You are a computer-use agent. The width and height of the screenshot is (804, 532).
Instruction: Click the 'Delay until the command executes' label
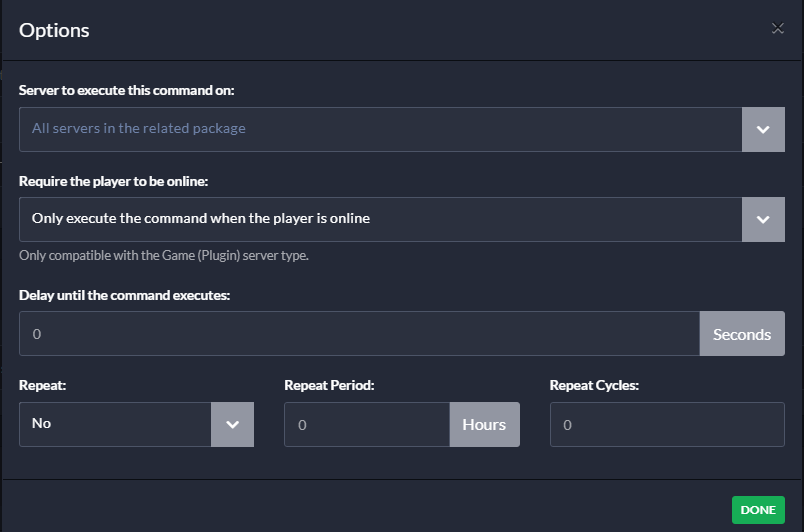(x=125, y=295)
